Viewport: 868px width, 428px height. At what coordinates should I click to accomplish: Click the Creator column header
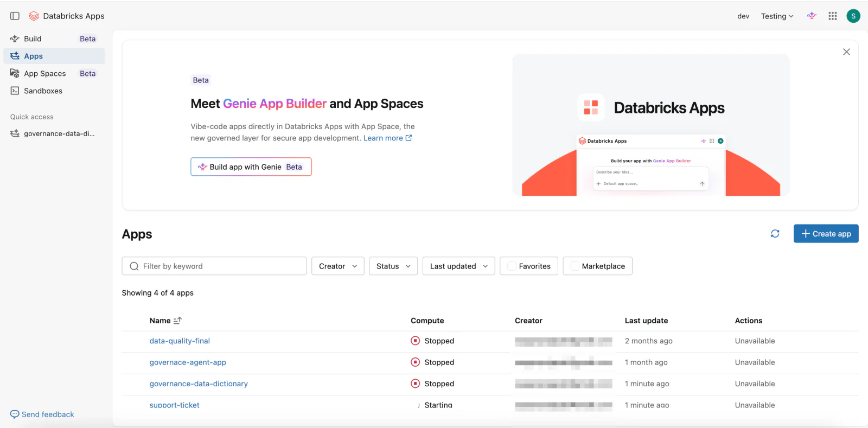point(528,321)
